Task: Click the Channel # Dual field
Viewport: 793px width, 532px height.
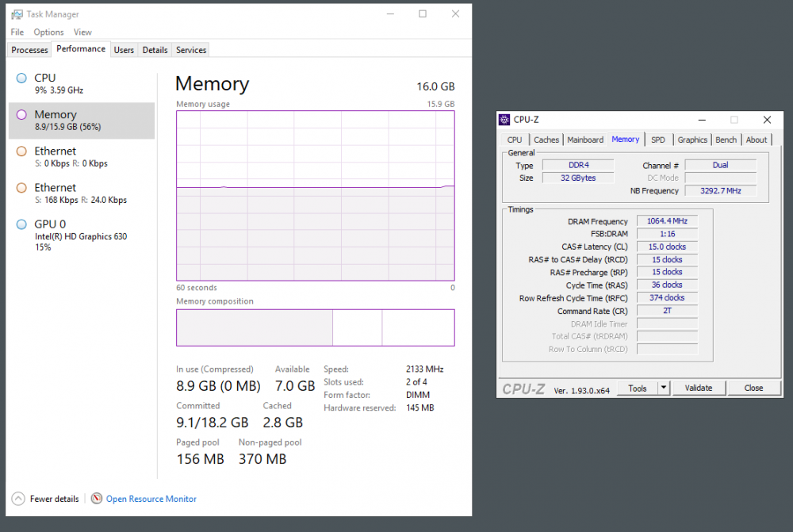Action: [x=721, y=165]
